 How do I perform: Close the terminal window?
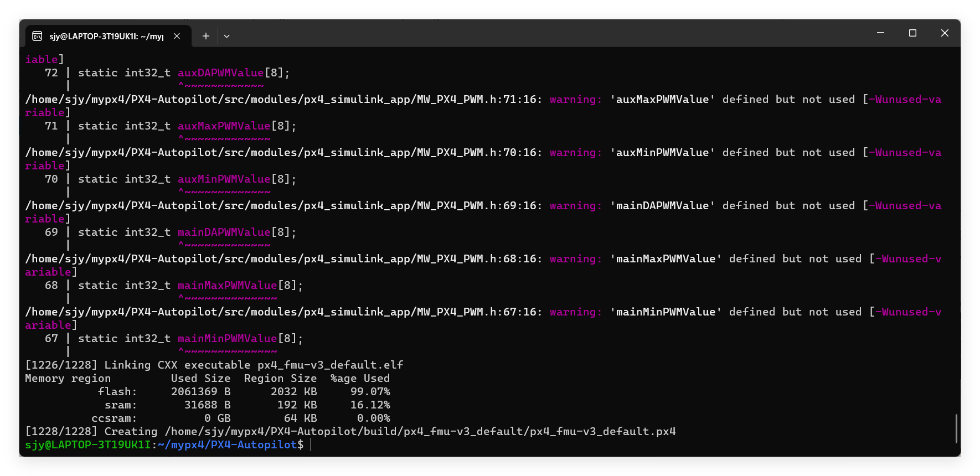coord(945,33)
